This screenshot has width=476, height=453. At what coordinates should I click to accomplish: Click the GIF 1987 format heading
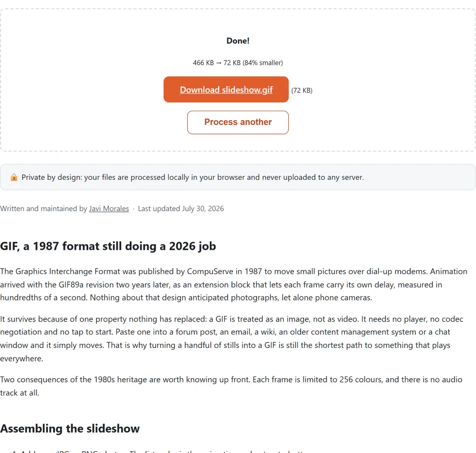tap(108, 246)
